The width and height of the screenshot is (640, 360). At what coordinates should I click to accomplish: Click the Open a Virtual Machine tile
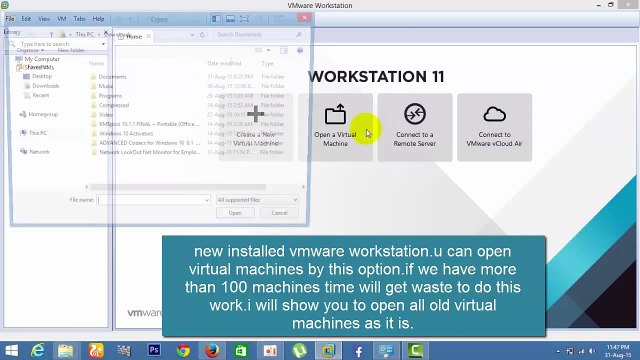pos(335,127)
